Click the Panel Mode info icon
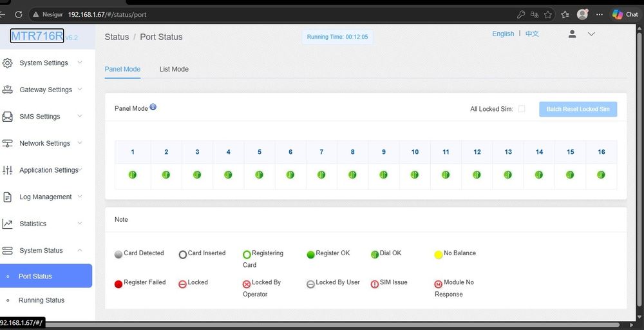 coord(153,107)
